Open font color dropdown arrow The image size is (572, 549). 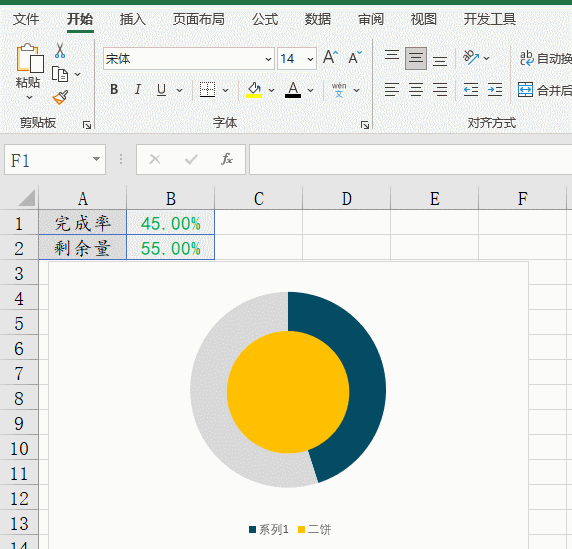point(310,90)
